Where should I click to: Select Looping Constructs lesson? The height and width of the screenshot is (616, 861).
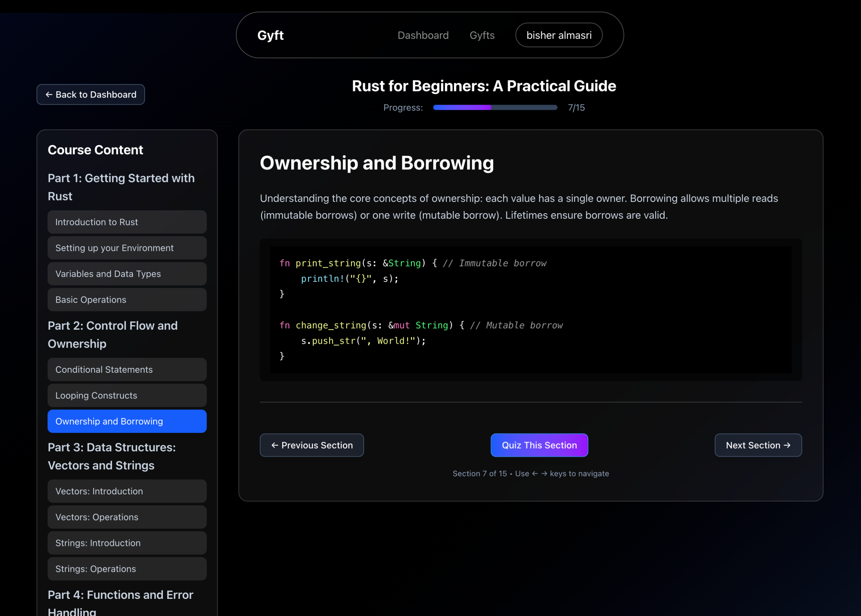pos(127,395)
